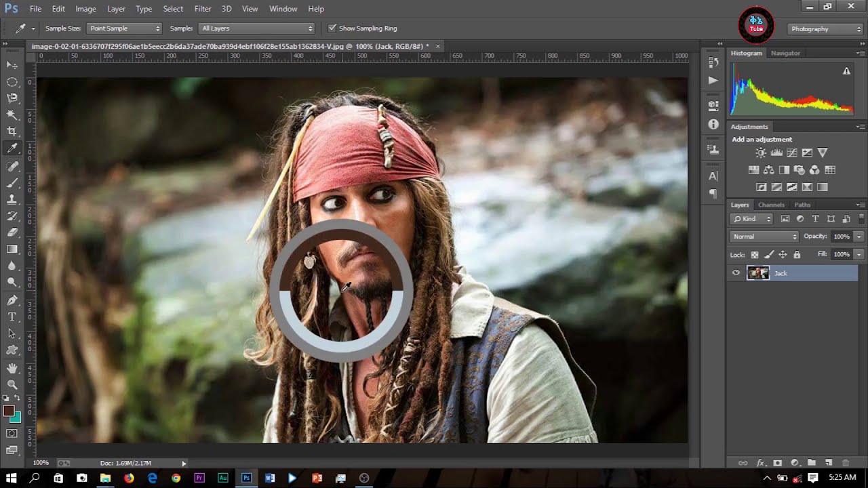
Task: Click the foreground color swatch
Action: point(8,411)
